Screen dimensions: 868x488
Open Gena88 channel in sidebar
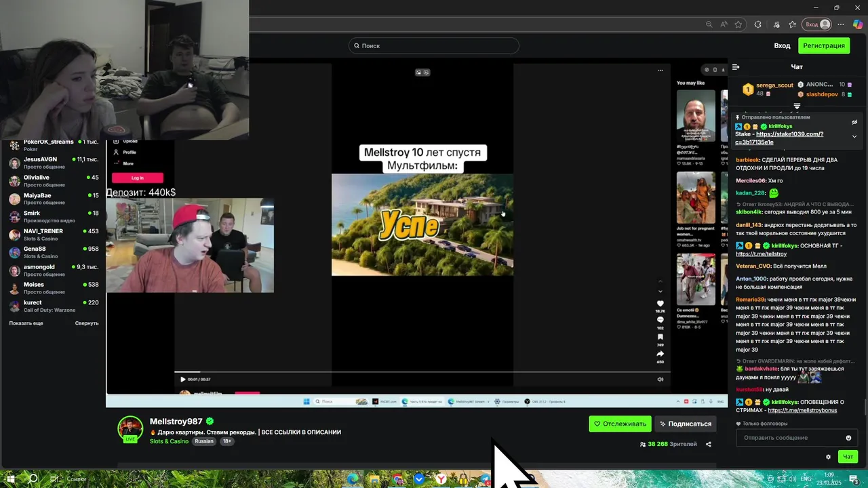pyautogui.click(x=54, y=252)
